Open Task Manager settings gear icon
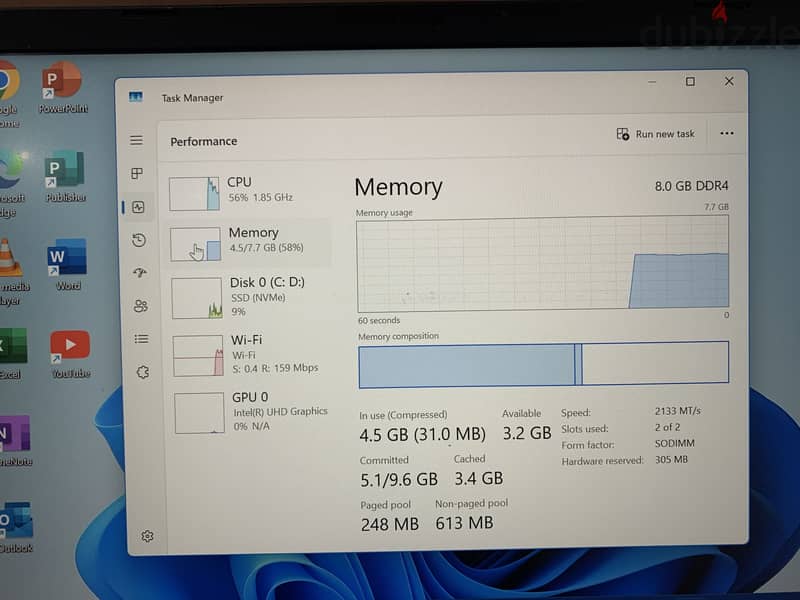Screen dimensions: 800x600 click(x=147, y=536)
